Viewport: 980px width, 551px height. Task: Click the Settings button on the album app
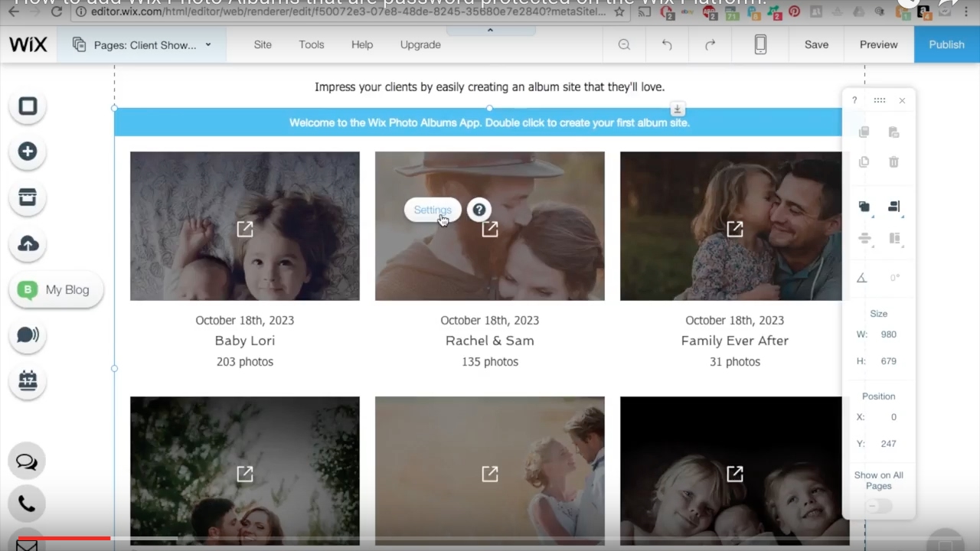click(433, 210)
